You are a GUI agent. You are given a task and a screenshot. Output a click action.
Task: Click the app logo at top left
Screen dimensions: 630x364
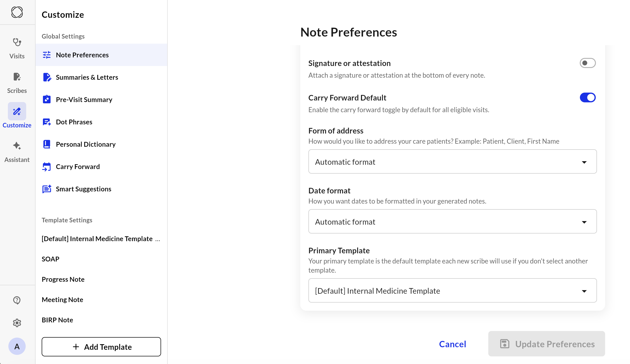(17, 12)
